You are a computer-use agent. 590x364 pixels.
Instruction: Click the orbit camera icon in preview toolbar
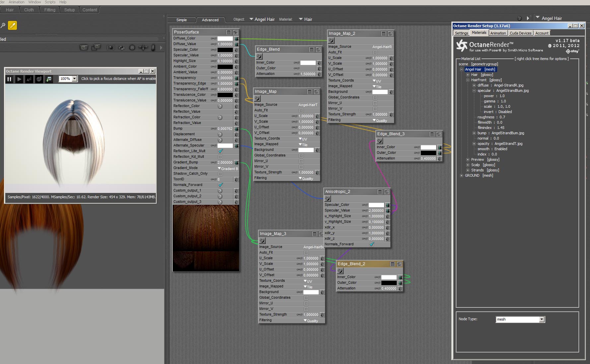(x=122, y=48)
